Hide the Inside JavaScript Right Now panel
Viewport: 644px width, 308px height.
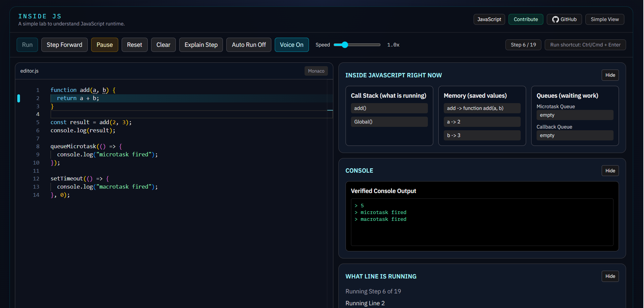coord(610,75)
